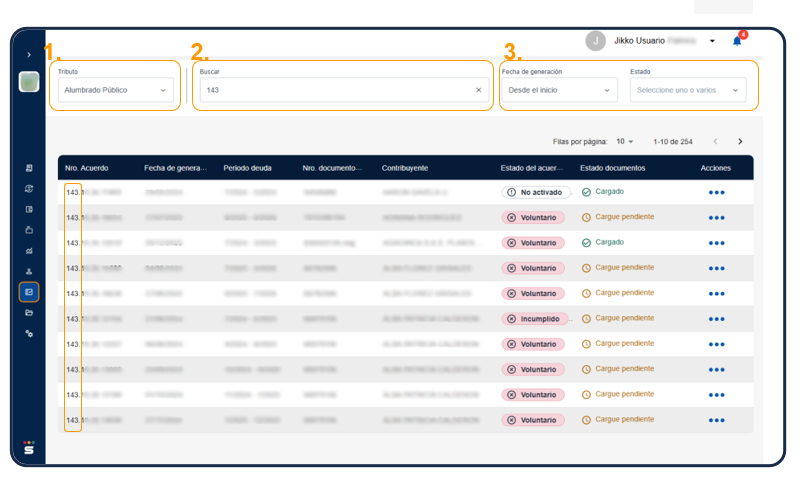
Task: Open the folder icon in the sidebar
Action: (29, 313)
